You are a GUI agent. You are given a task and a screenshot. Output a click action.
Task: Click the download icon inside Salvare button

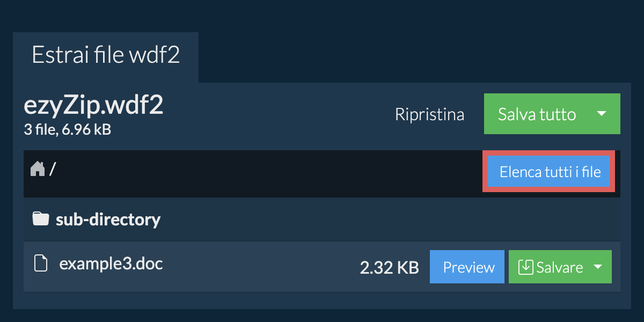pyautogui.click(x=525, y=267)
